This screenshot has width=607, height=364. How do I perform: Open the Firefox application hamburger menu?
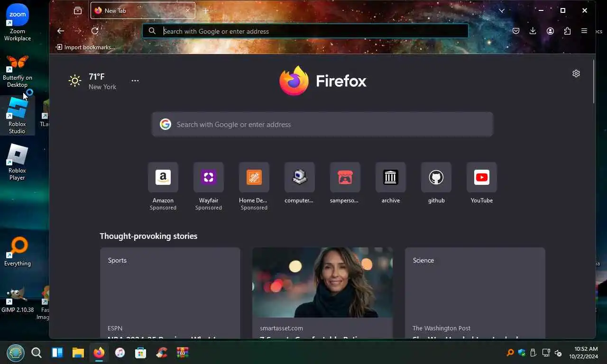[584, 31]
